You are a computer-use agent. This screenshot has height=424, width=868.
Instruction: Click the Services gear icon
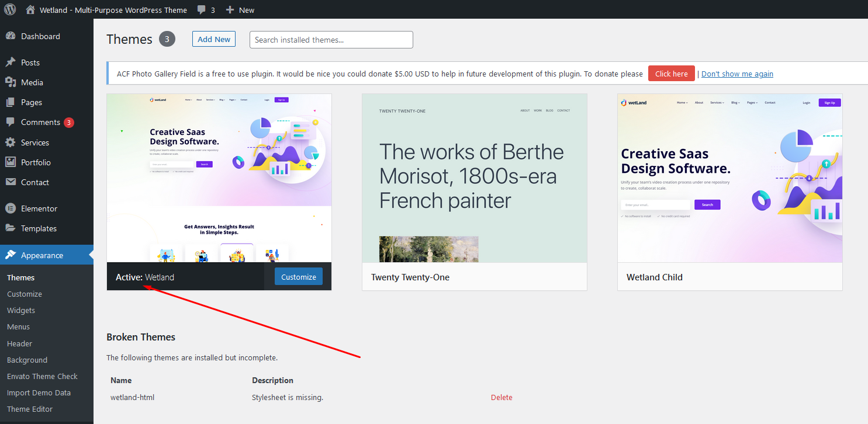(x=11, y=143)
